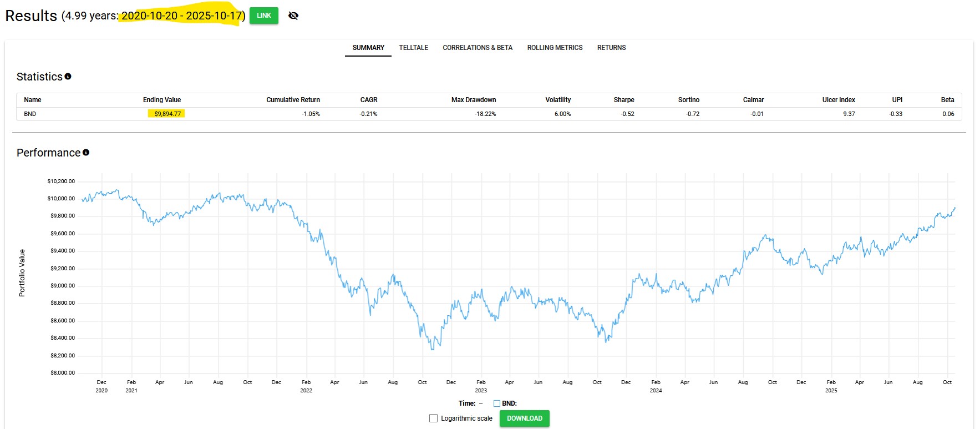
Task: Click the 6.00% volatility value
Action: point(562,114)
